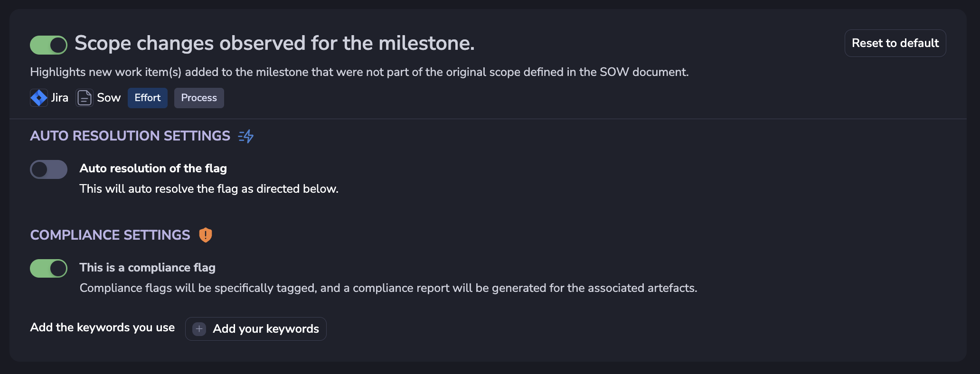Click the Jira source label
980x374 pixels.
pyautogui.click(x=60, y=98)
